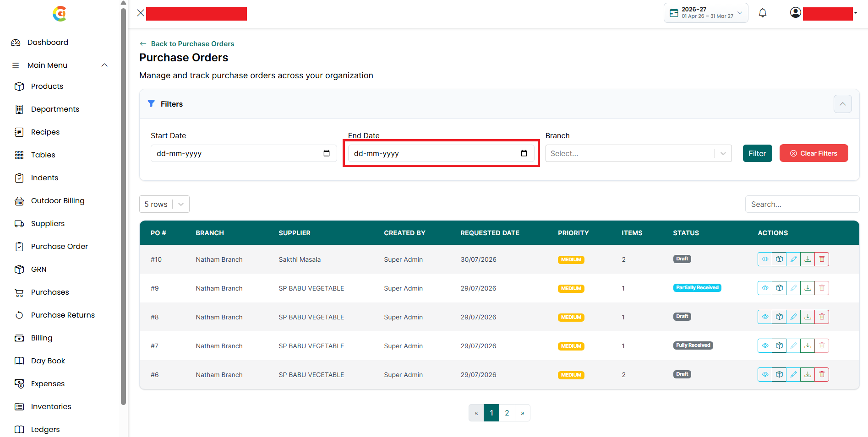Click box icon for order #9
The width and height of the screenshot is (868, 437).
(779, 288)
